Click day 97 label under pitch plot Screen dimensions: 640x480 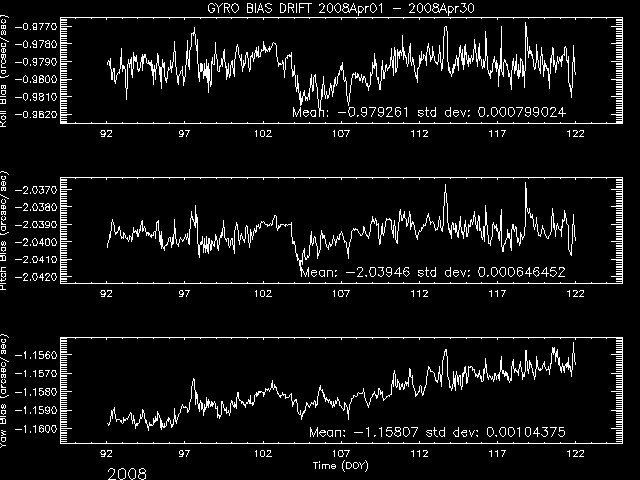(184, 294)
